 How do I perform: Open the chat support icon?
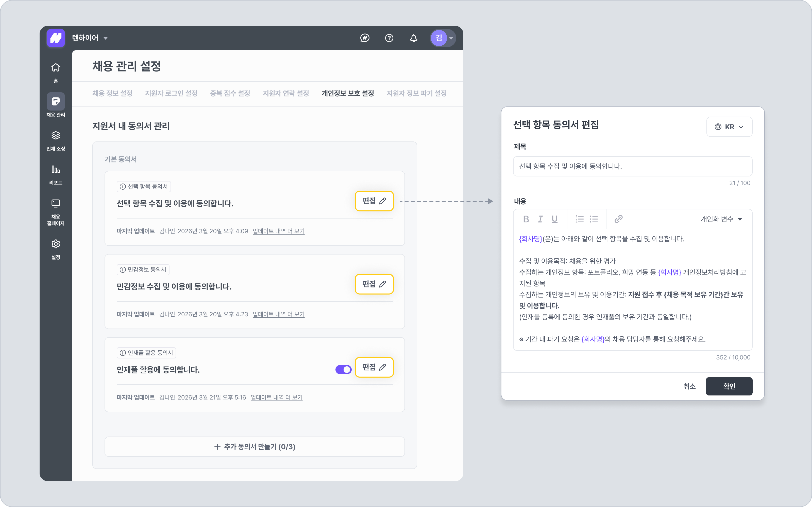tap(365, 38)
